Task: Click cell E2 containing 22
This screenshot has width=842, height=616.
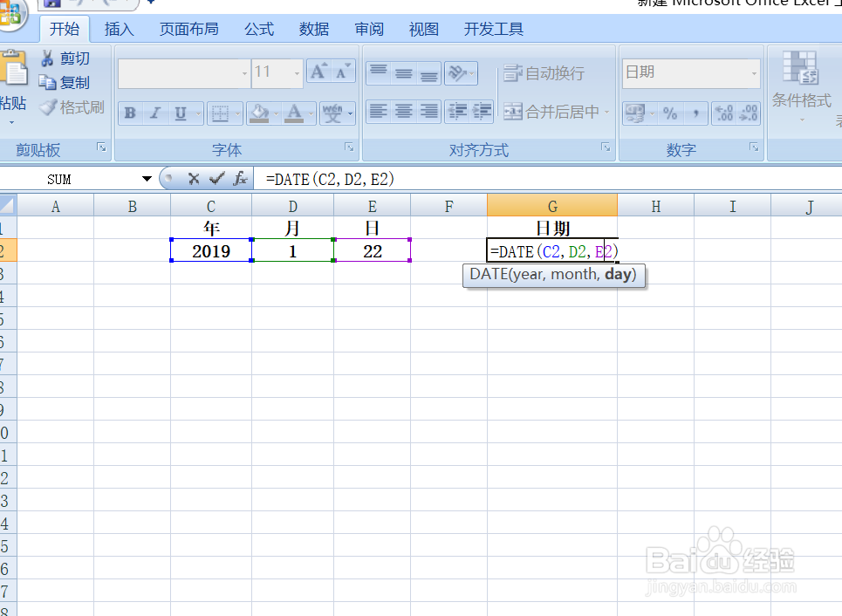Action: point(372,250)
